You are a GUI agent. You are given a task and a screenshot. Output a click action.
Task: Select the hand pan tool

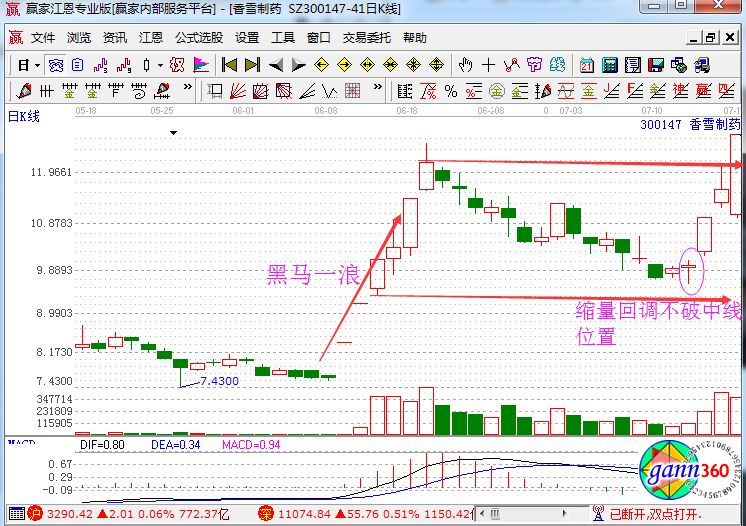click(x=465, y=65)
